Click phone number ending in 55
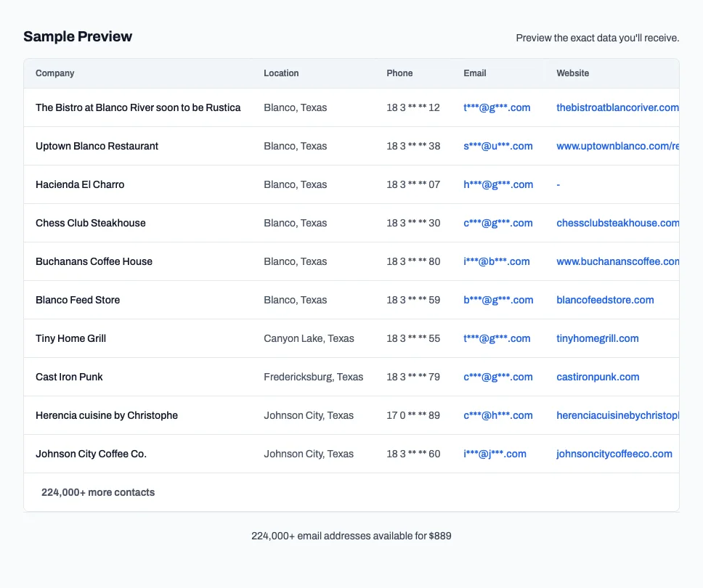The height and width of the screenshot is (588, 703). (413, 339)
